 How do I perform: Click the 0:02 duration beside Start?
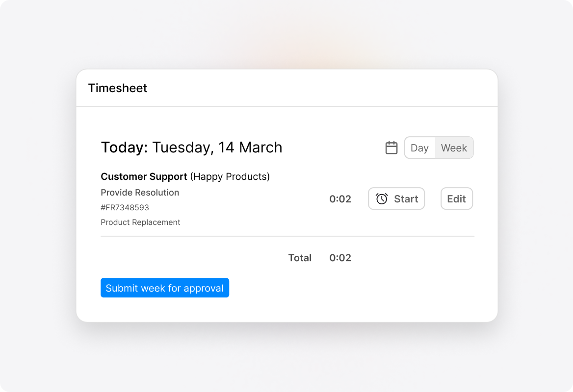click(x=340, y=199)
